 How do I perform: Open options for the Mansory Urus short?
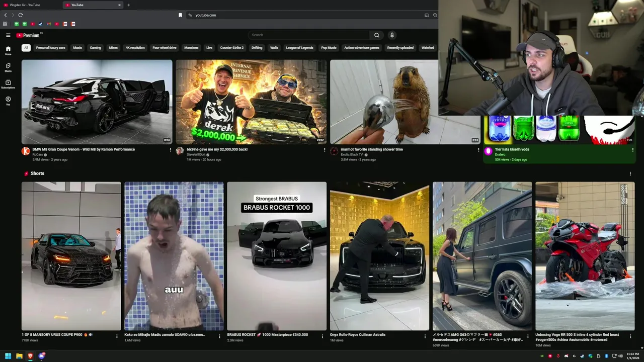(x=117, y=336)
